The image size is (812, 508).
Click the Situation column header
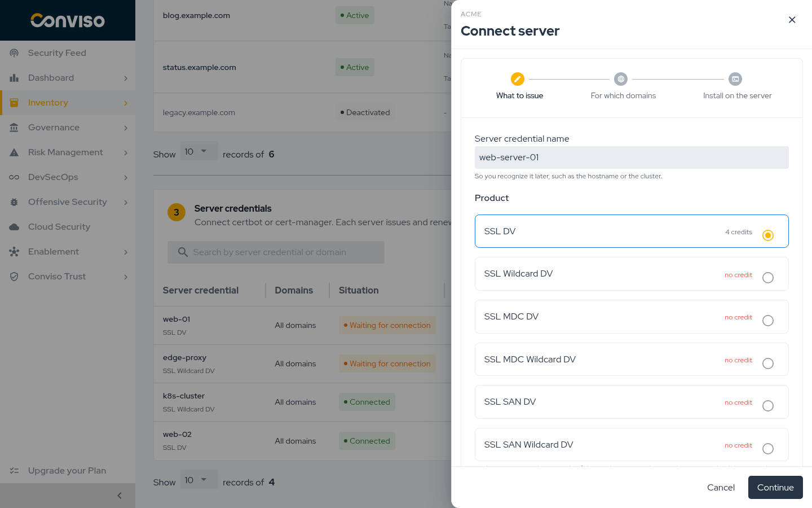(359, 291)
